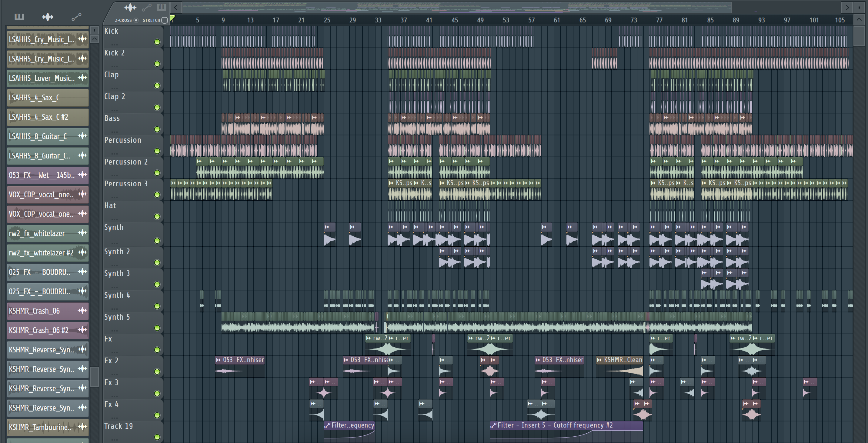Select first 025_FX_-_BOUDRU clip in picker
This screenshot has width=868, height=443.
tap(48, 272)
